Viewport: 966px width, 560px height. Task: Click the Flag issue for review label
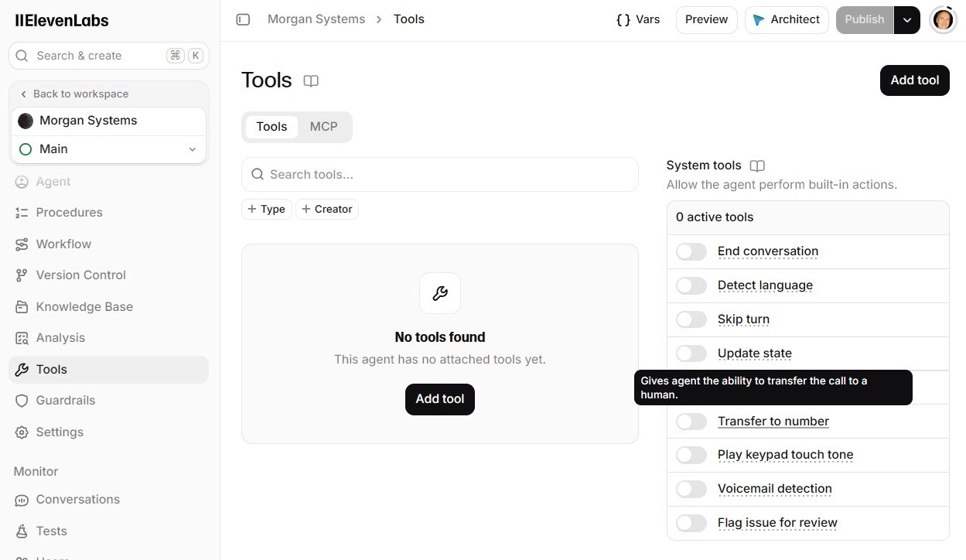777,523
